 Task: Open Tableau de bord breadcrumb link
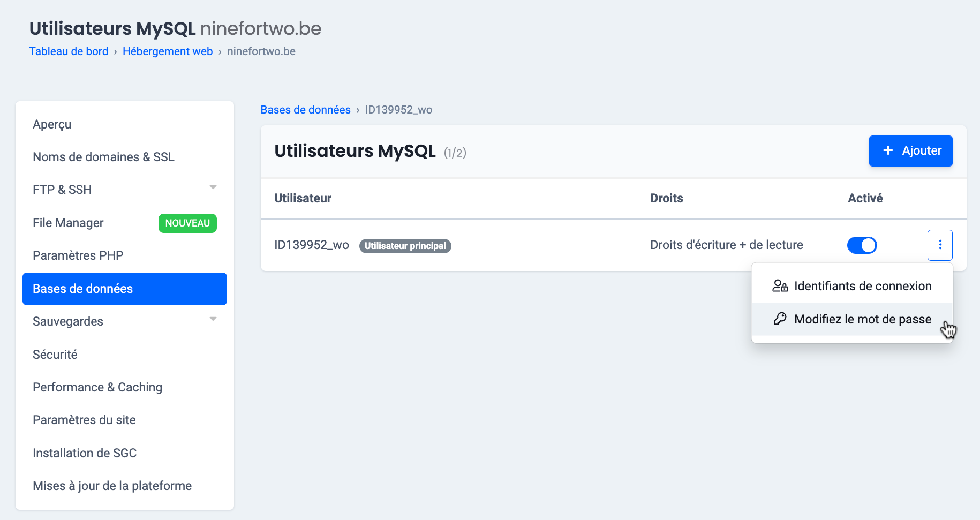tap(69, 51)
